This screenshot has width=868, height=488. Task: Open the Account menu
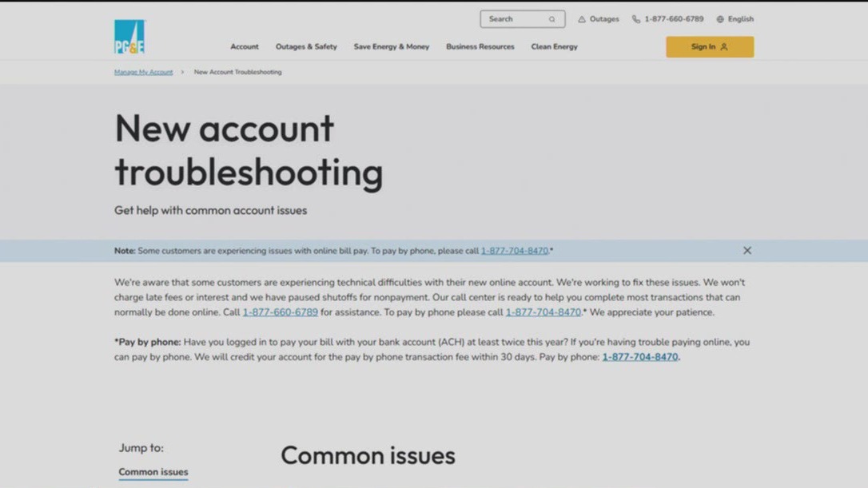coord(245,46)
